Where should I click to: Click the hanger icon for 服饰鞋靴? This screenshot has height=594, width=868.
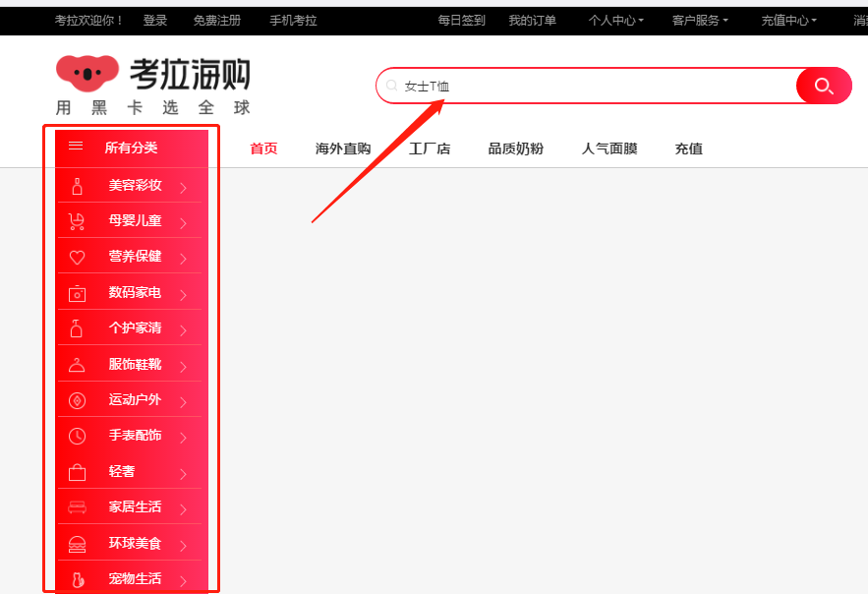pyautogui.click(x=77, y=366)
